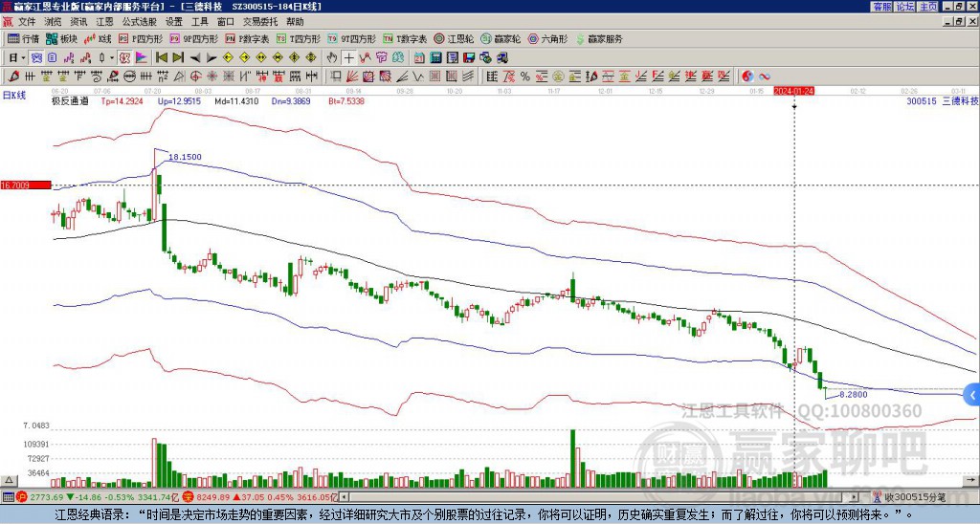
Task: Select the zigzag wave line tool
Action: point(418,76)
